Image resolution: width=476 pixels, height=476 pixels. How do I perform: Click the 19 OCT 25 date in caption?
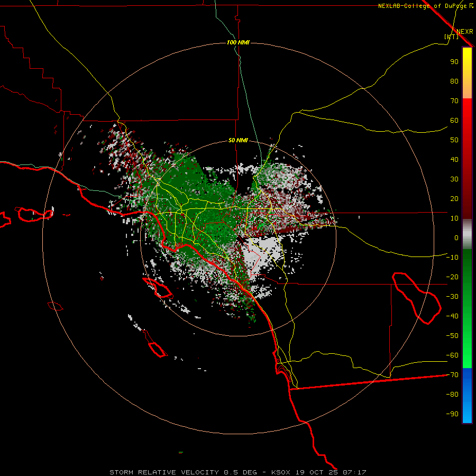[x=317, y=472]
